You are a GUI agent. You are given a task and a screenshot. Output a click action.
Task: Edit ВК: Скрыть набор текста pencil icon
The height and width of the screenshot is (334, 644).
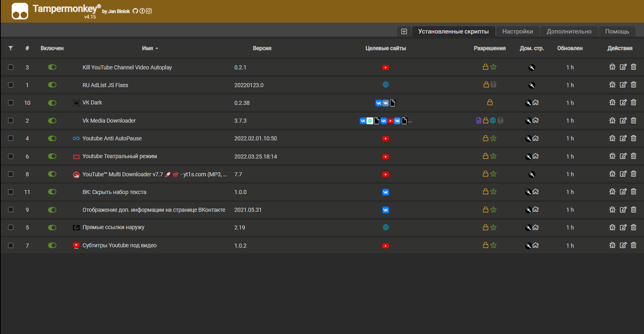point(623,192)
